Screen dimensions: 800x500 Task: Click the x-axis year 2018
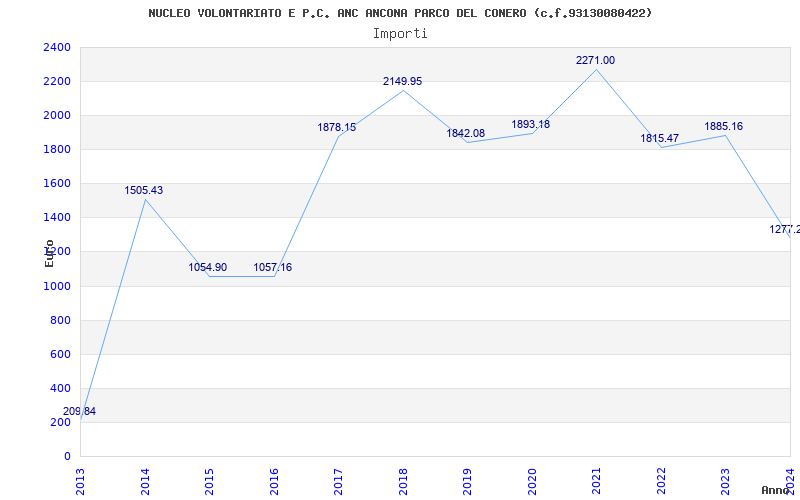(x=403, y=481)
